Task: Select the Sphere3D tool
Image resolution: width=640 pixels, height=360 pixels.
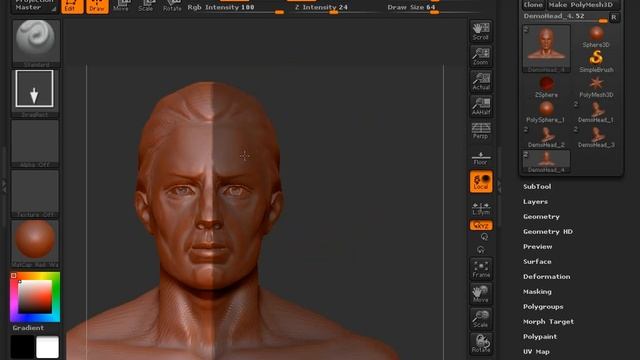Action: point(596,37)
